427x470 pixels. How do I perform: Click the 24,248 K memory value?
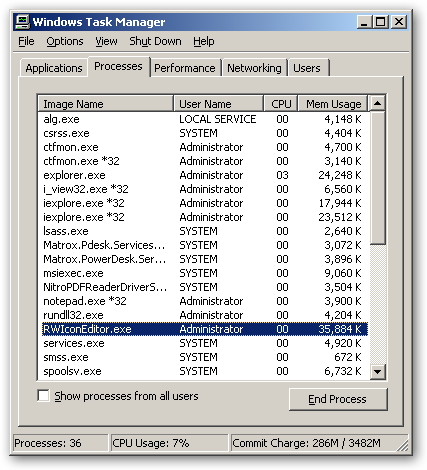(340, 175)
